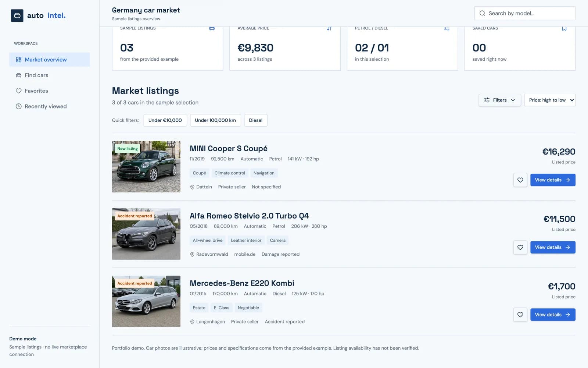Screen dimensions: 588x368
Task: Click the Market overview grid icon
Action: (18, 60)
